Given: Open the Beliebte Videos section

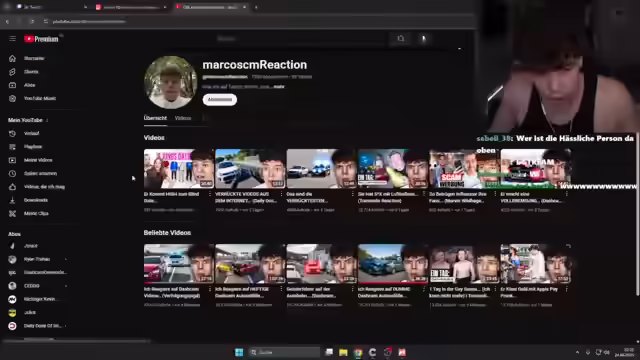Looking at the screenshot, I should click(167, 233).
